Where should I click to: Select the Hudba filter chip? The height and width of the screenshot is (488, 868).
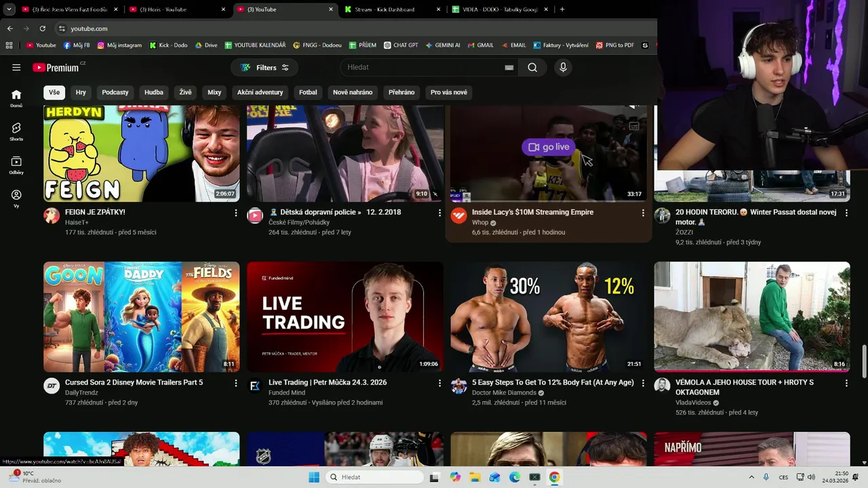point(154,92)
